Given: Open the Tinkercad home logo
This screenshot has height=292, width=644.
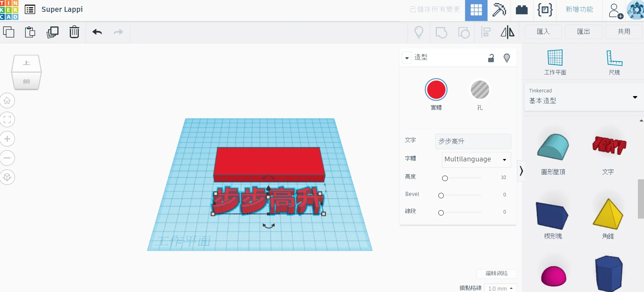Looking at the screenshot, I should (x=9, y=10).
